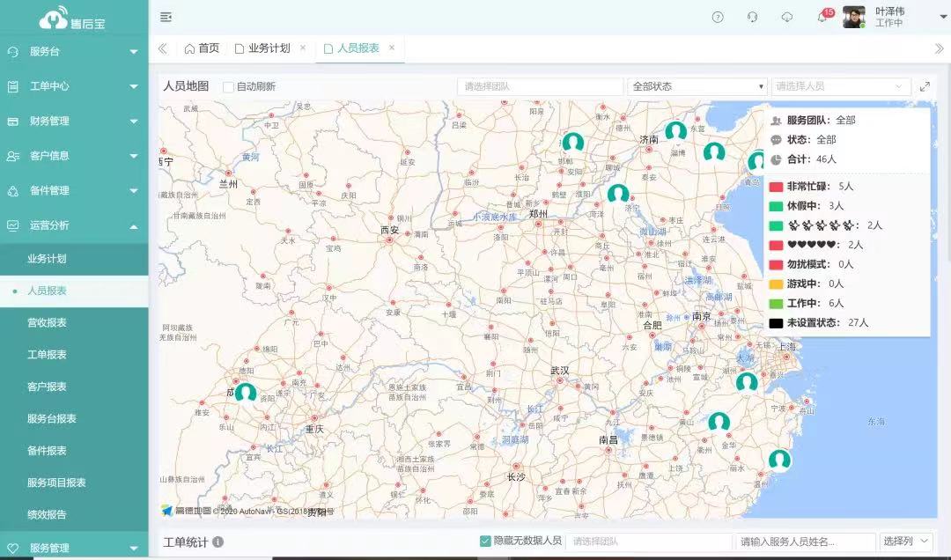951x560 pixels.
Task: Uncheck the 隐藏无数据人员 checkbox
Action: (x=485, y=542)
